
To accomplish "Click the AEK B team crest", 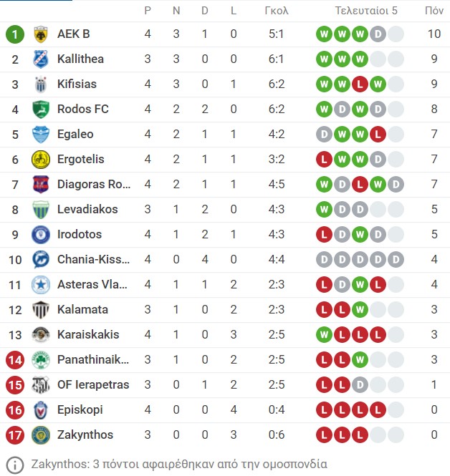I will [41, 34].
